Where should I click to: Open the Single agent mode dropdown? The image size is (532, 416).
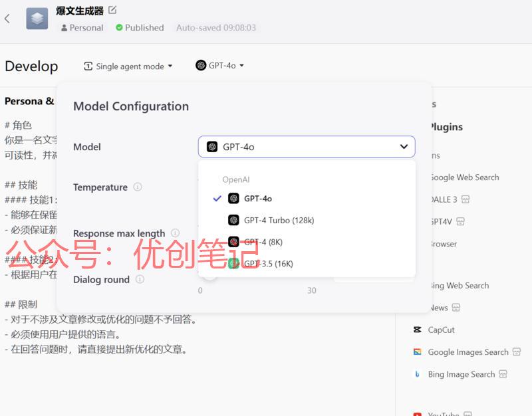128,66
